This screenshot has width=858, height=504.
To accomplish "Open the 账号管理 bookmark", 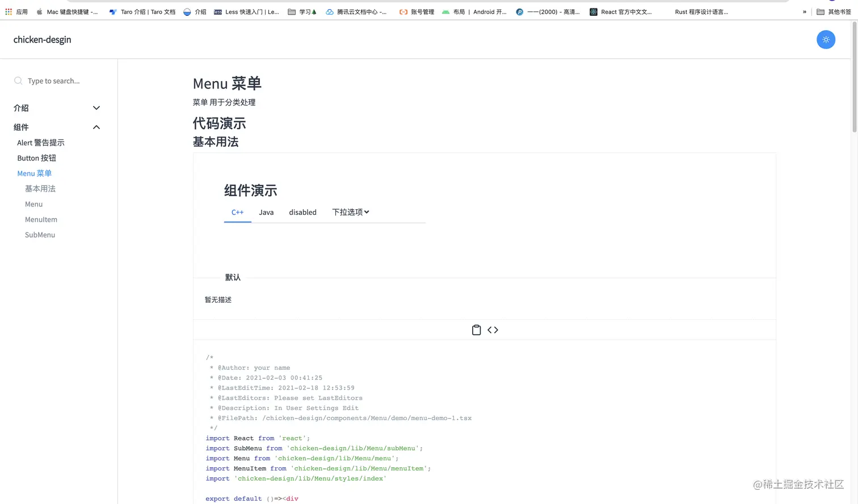I will 417,11.
